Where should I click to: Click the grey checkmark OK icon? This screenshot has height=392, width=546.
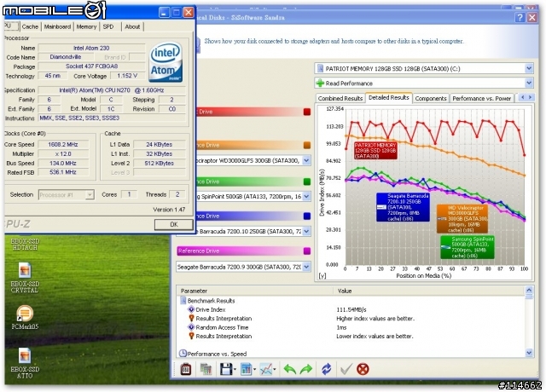tap(346, 369)
